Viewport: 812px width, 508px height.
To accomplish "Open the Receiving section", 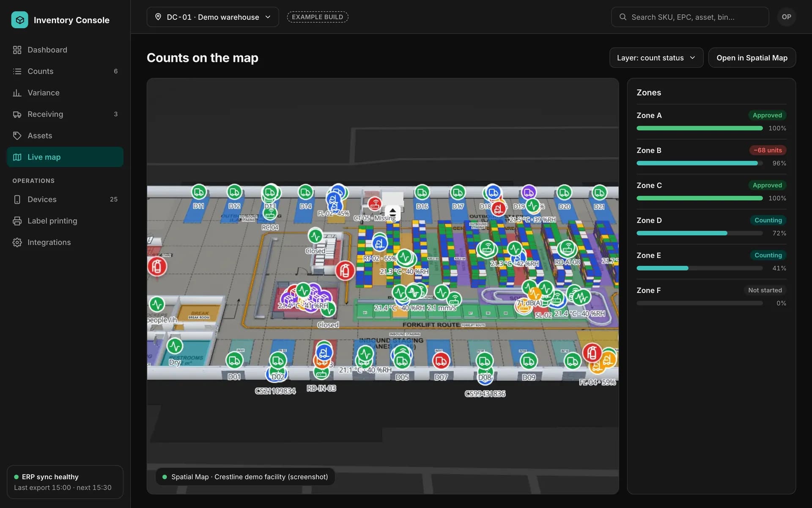I will (65, 114).
